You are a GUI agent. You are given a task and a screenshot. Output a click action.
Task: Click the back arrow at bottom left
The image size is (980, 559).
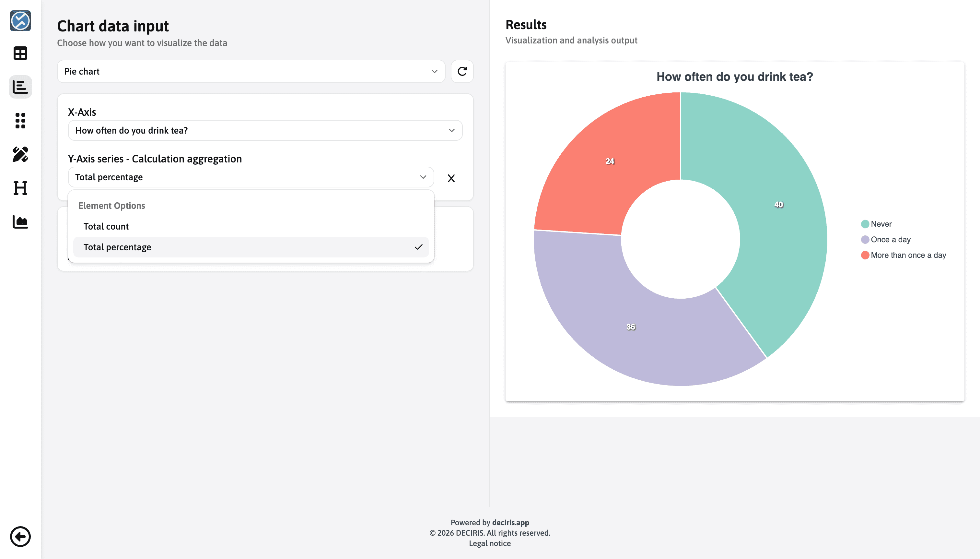click(x=20, y=536)
